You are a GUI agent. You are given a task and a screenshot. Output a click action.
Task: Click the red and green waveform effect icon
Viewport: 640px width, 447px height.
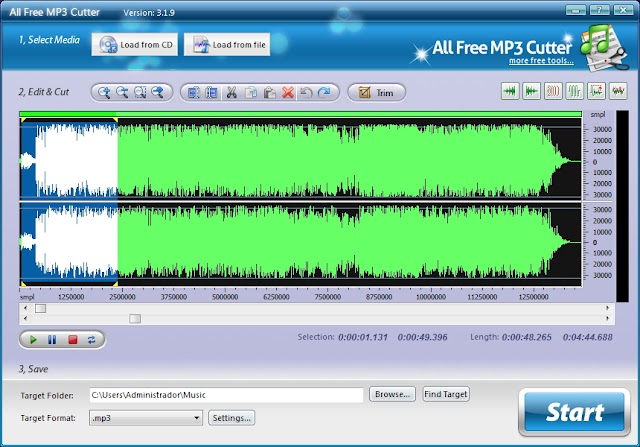[618, 91]
